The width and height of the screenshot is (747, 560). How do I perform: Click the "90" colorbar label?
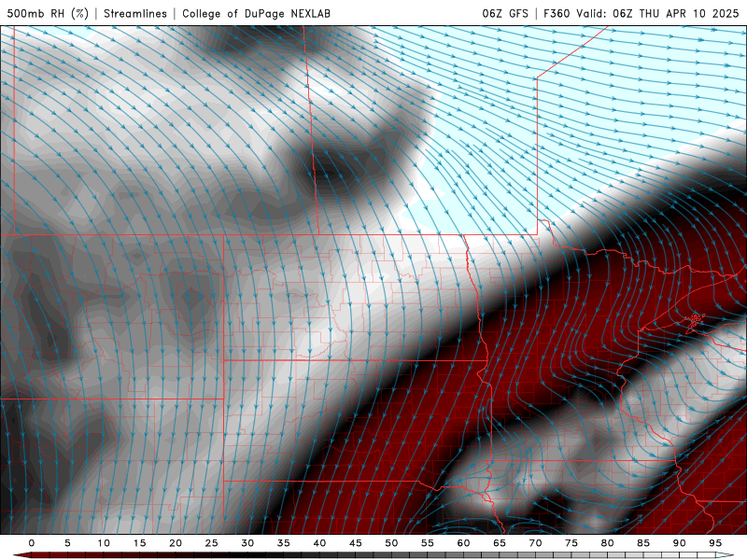click(x=679, y=543)
